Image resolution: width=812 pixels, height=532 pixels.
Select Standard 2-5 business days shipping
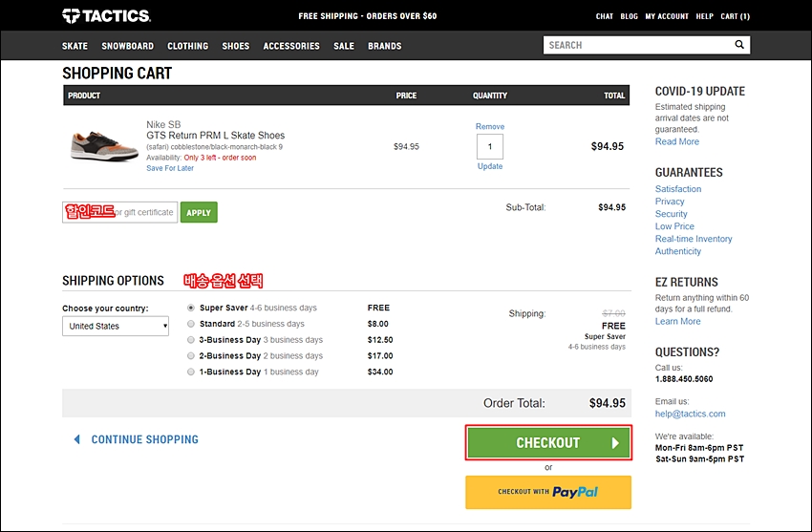[191, 324]
